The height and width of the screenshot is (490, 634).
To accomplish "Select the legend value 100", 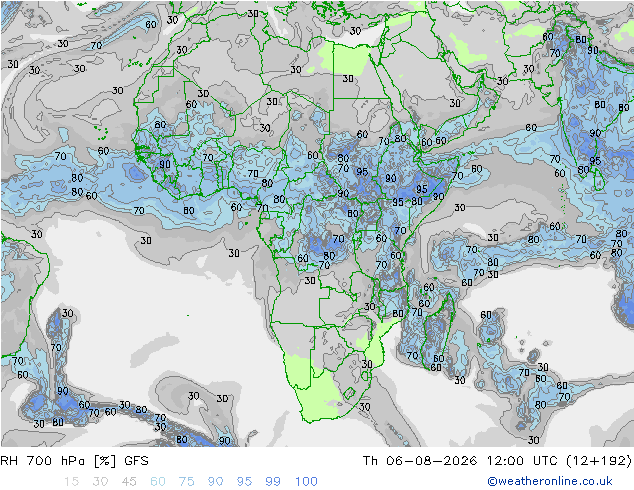I will point(306,482).
